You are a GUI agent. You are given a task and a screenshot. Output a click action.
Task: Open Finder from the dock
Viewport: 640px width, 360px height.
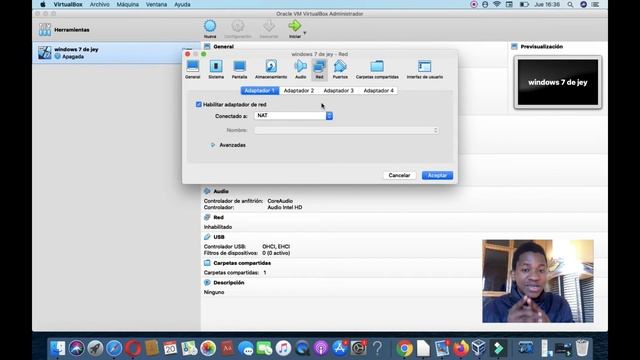pos(58,348)
